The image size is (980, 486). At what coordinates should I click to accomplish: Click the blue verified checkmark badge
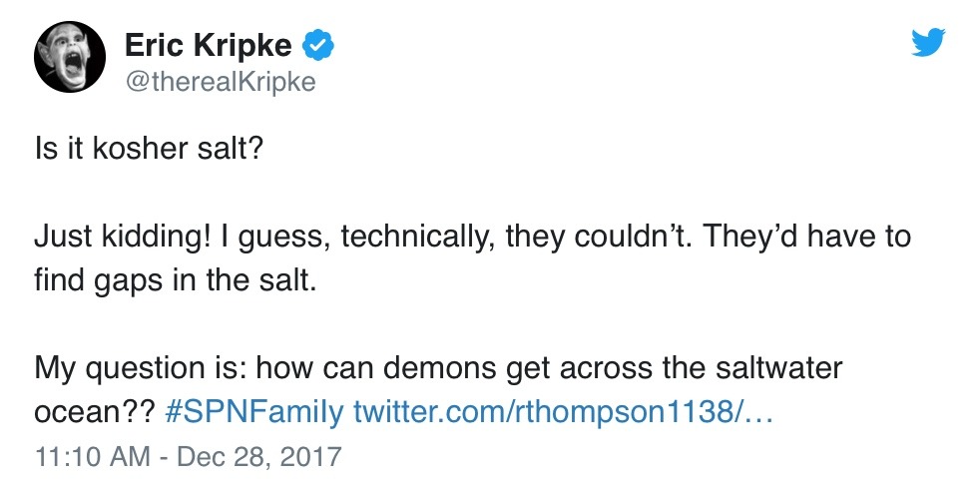pos(318,45)
